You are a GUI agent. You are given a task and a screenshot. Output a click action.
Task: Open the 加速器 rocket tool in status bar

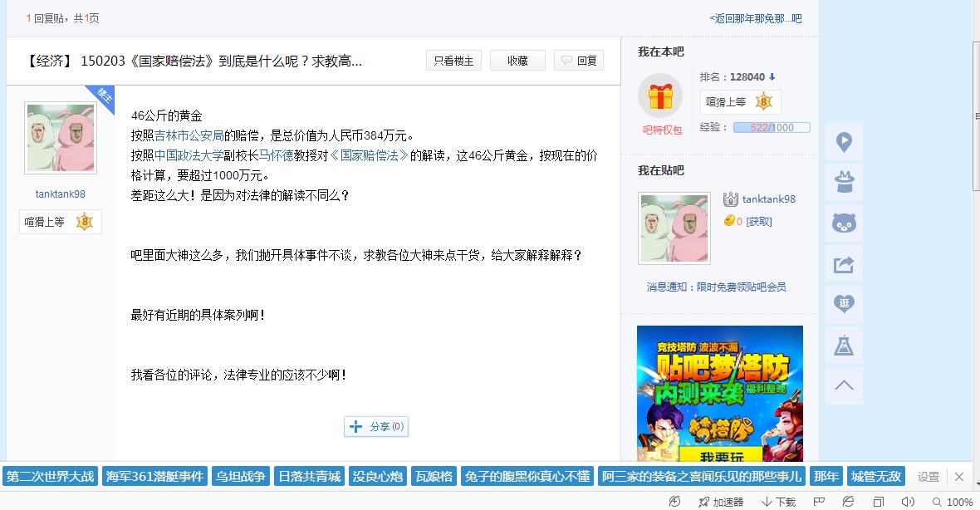click(x=721, y=501)
